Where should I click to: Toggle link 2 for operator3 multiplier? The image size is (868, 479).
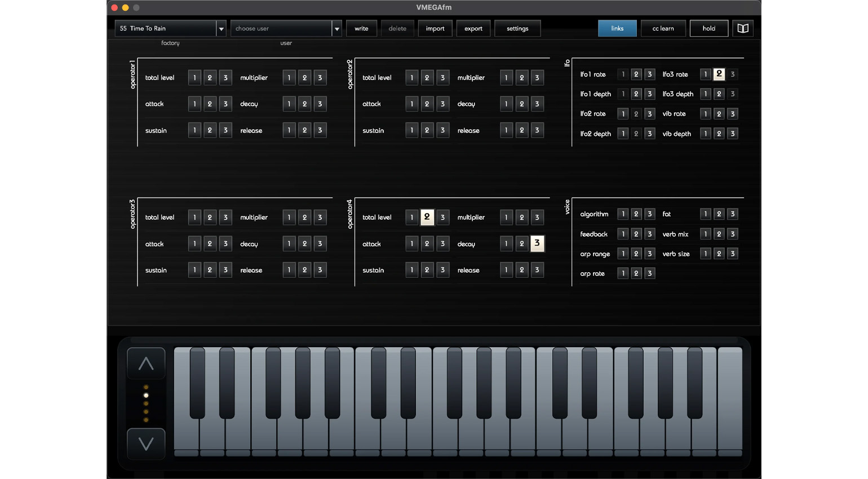(x=304, y=218)
